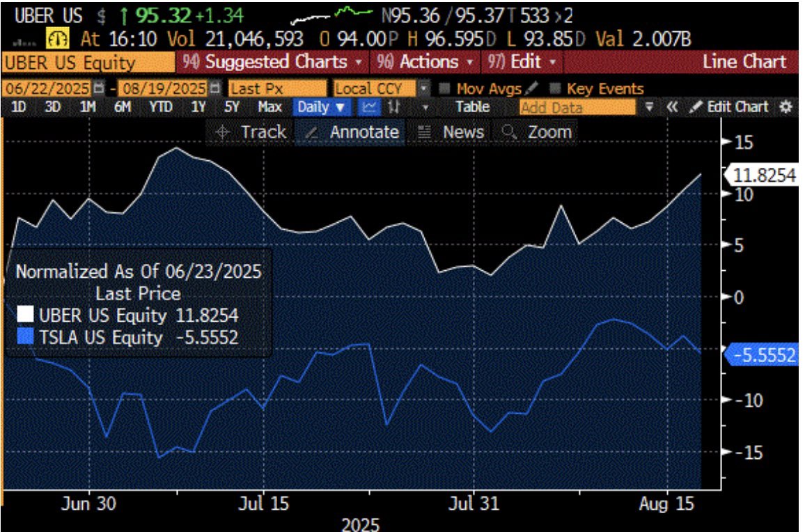Click the Vol 21,046,593 text
Viewport: 805px width, 532px height.
(x=234, y=39)
